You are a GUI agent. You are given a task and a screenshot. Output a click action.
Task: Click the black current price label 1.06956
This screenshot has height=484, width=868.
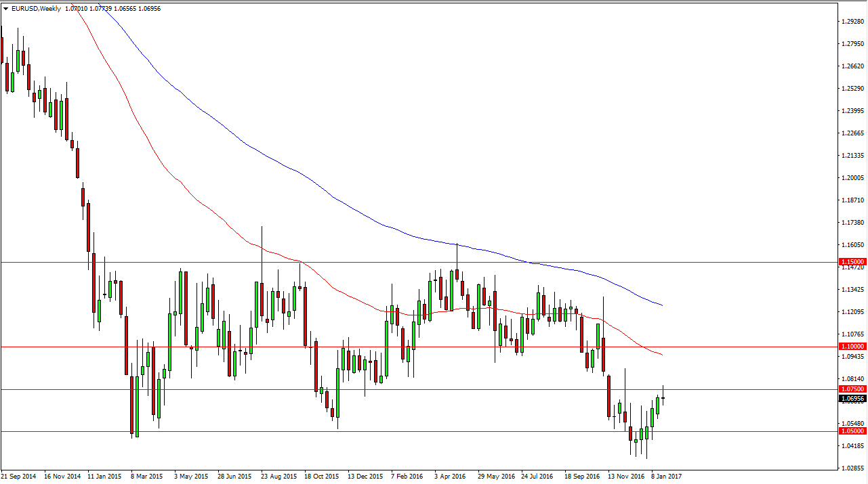coord(852,399)
